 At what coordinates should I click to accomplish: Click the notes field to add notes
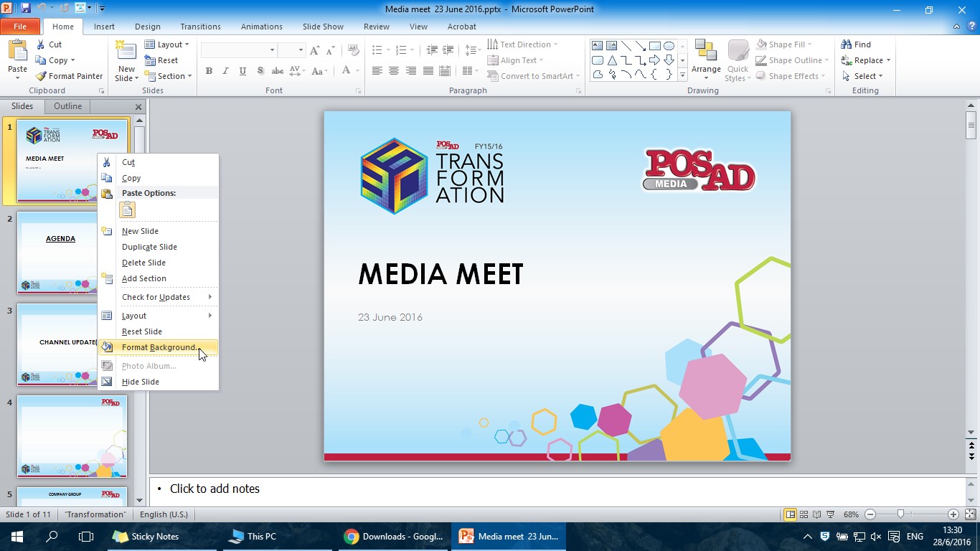pos(557,489)
